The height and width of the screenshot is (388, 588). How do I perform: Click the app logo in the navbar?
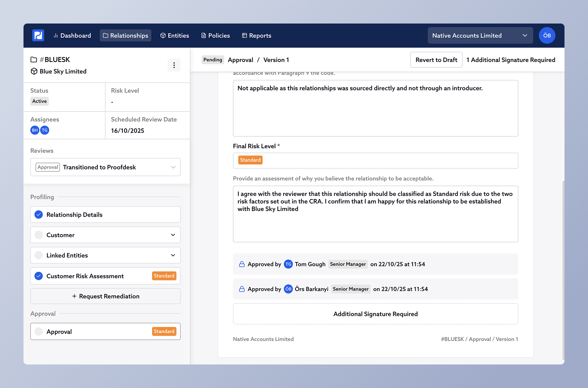click(x=38, y=35)
